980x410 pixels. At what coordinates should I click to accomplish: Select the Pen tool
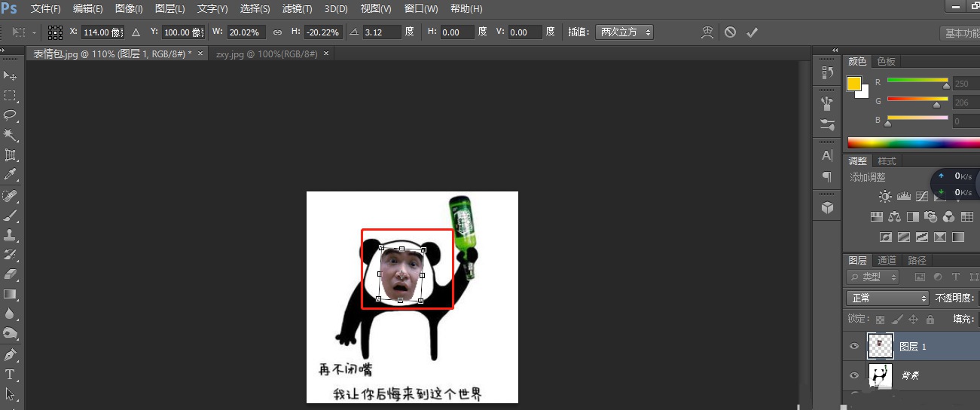(11, 354)
